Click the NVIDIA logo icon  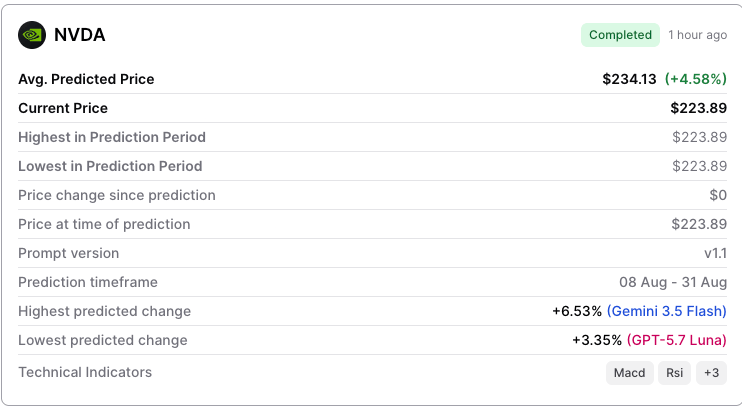(32, 35)
